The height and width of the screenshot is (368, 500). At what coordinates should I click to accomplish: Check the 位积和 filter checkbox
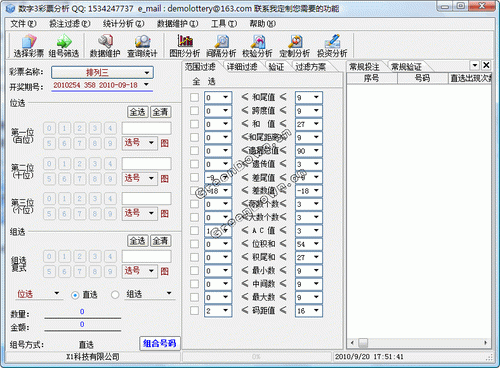194,244
